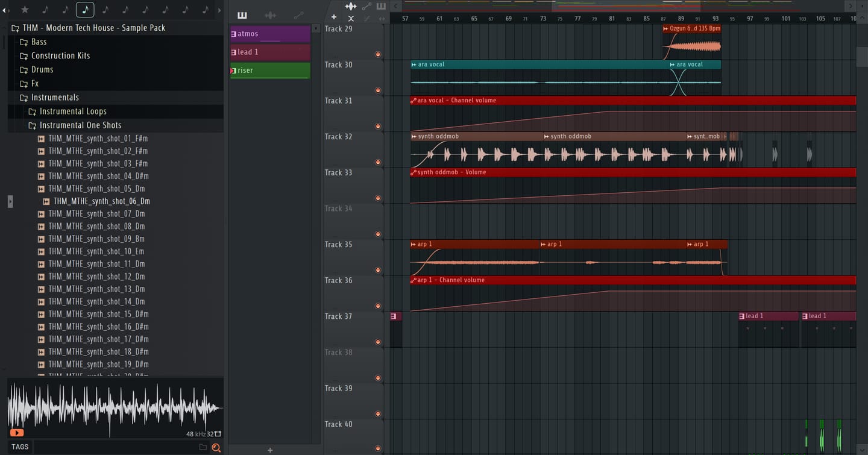Click the browser side collapse handle
The height and width of the screenshot is (455, 868).
[x=10, y=201]
